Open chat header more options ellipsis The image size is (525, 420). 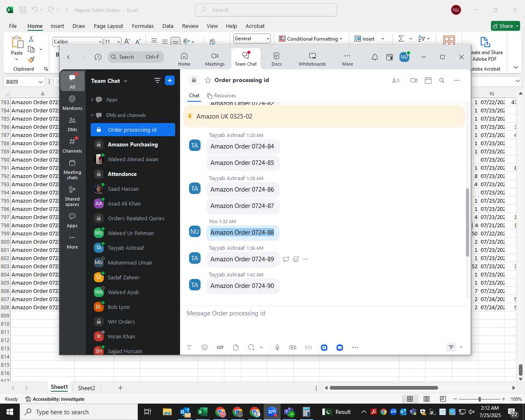[457, 80]
